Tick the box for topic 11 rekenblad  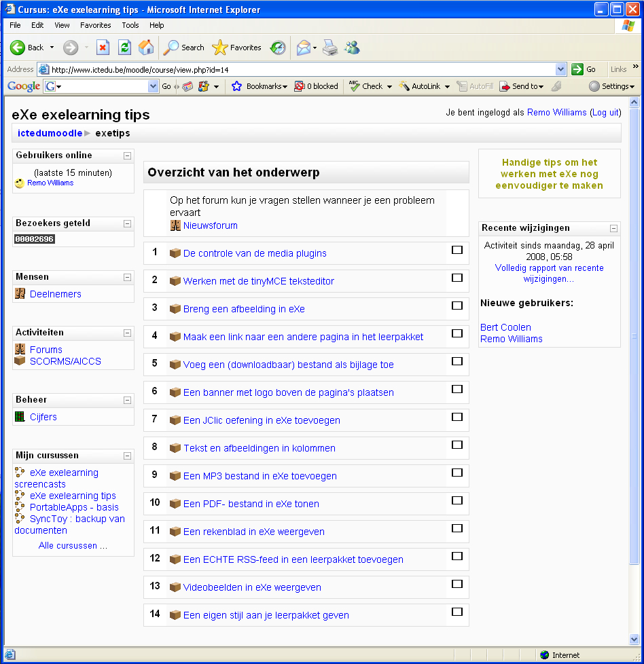click(457, 528)
